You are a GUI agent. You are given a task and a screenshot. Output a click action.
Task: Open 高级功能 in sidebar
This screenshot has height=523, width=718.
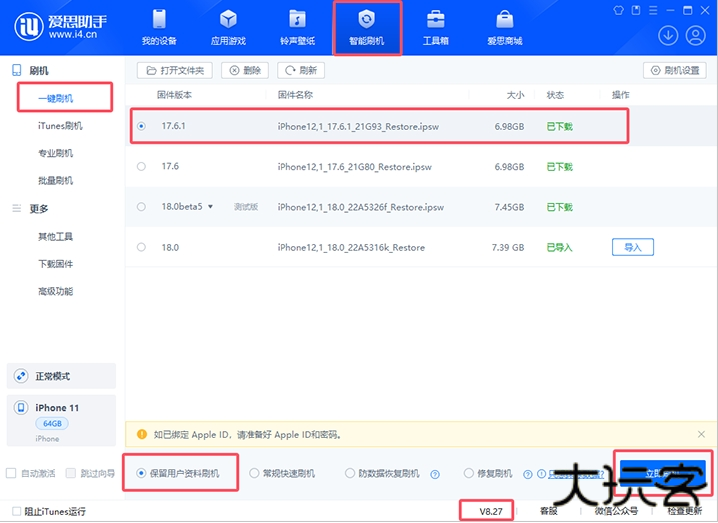click(55, 291)
